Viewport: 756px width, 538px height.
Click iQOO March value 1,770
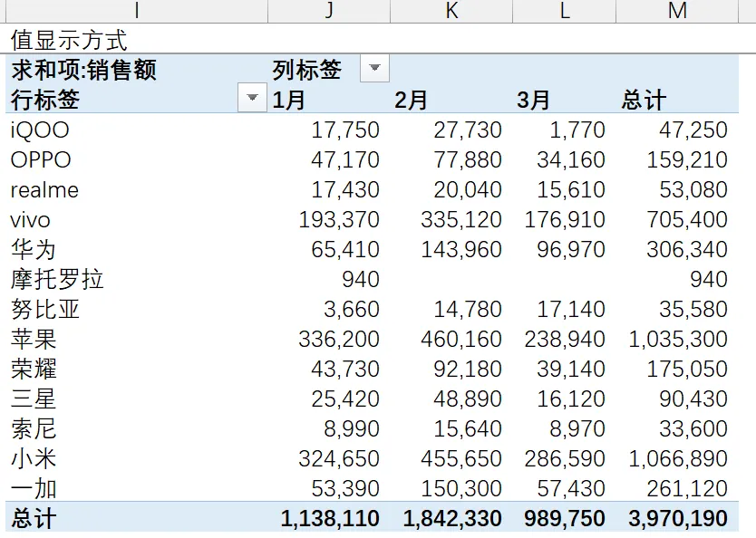click(577, 130)
